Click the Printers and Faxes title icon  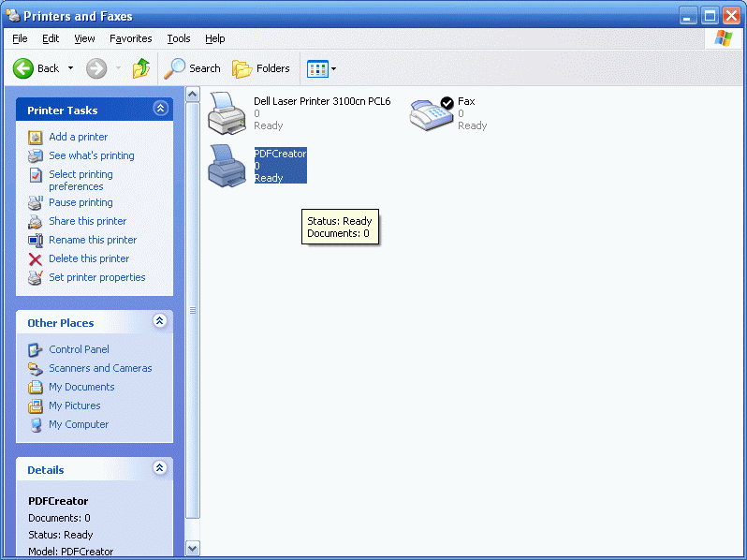click(13, 16)
